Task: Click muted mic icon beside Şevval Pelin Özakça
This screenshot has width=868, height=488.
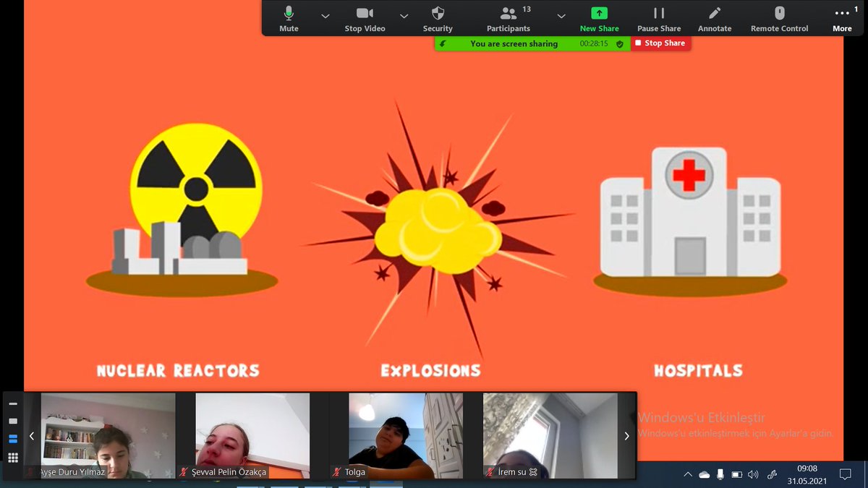Action: tap(184, 472)
